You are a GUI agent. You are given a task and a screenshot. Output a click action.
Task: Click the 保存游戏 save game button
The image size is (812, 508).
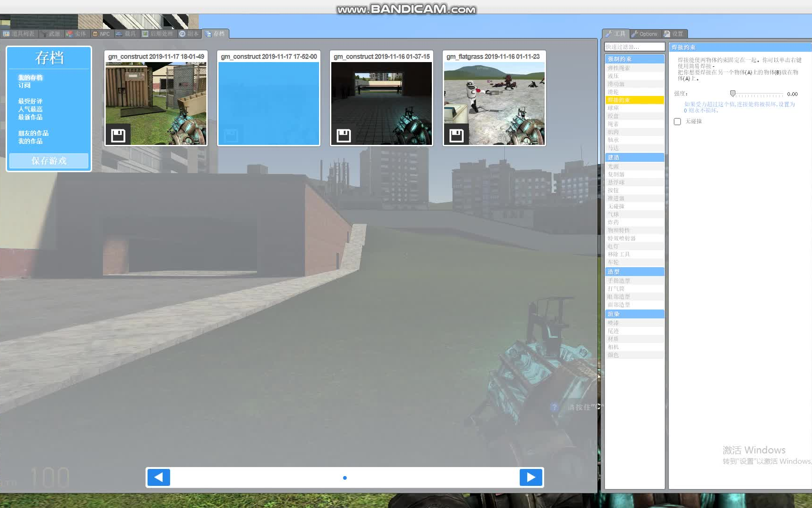48,161
